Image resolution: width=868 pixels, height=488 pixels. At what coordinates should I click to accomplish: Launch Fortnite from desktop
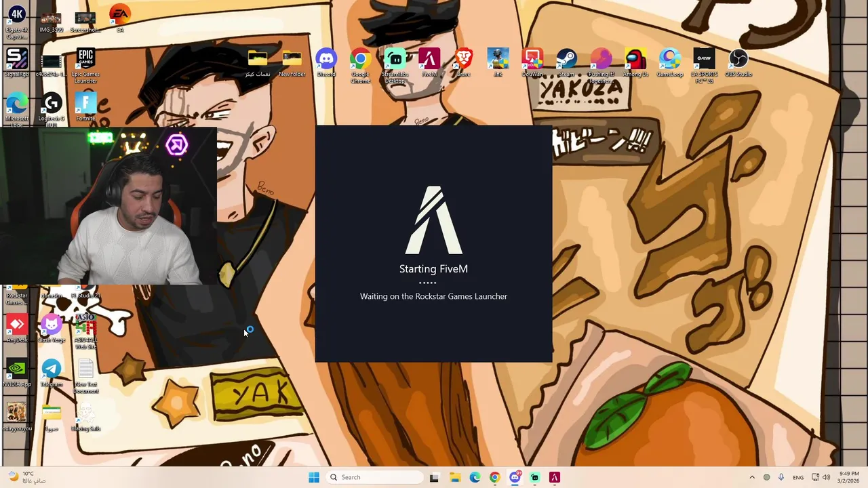85,107
